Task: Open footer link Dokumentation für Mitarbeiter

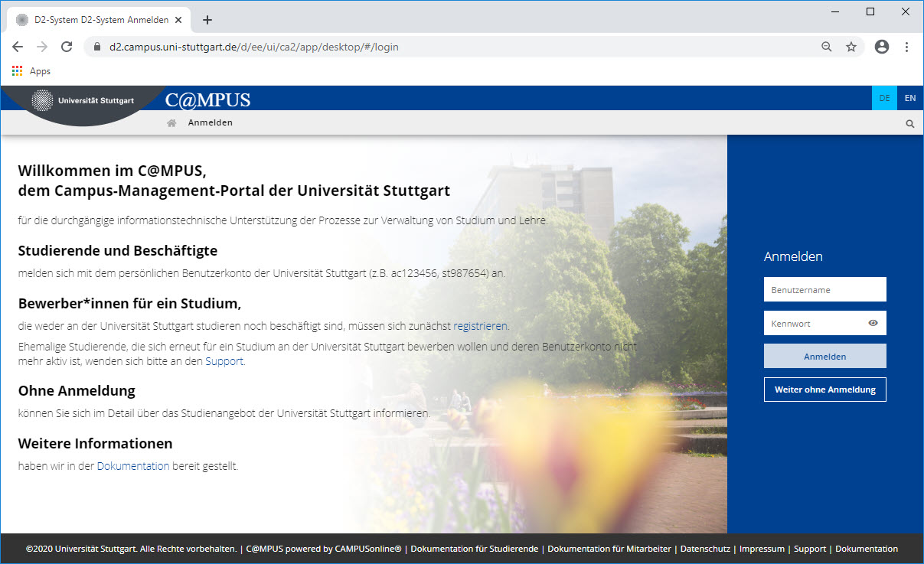Action: click(x=609, y=549)
